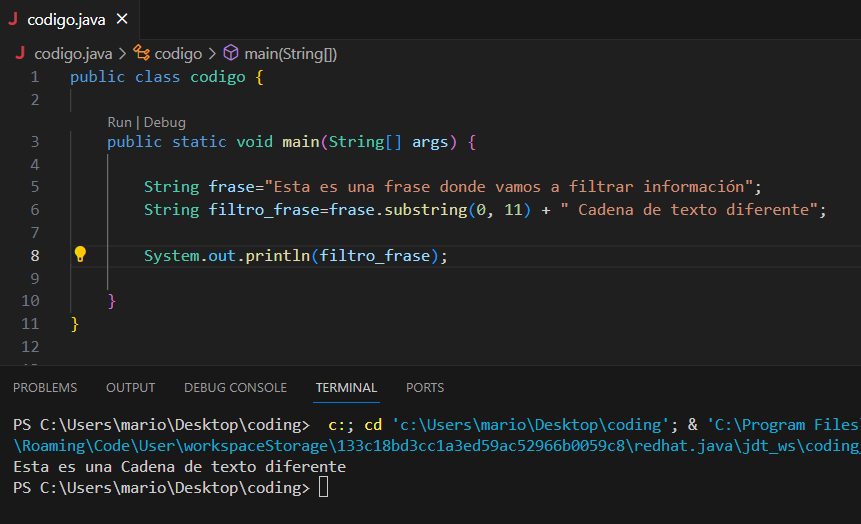This screenshot has width=861, height=524.
Task: Click line number 12 in the gutter
Action: pyautogui.click(x=30, y=347)
